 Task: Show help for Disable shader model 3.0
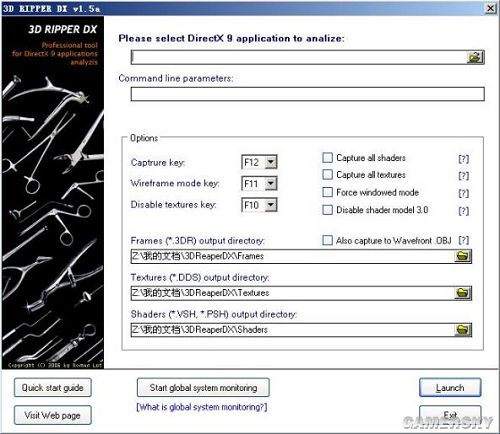click(x=464, y=211)
